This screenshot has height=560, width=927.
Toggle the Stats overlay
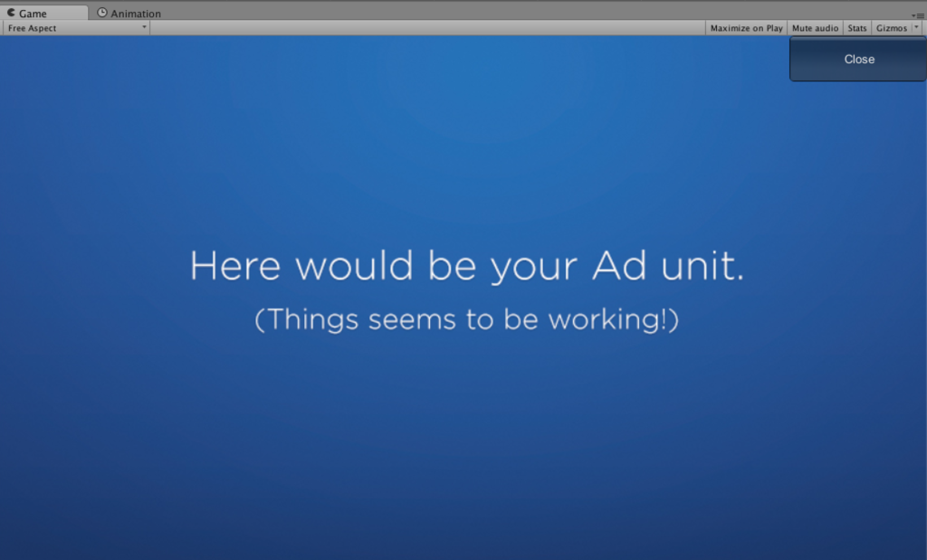click(856, 28)
